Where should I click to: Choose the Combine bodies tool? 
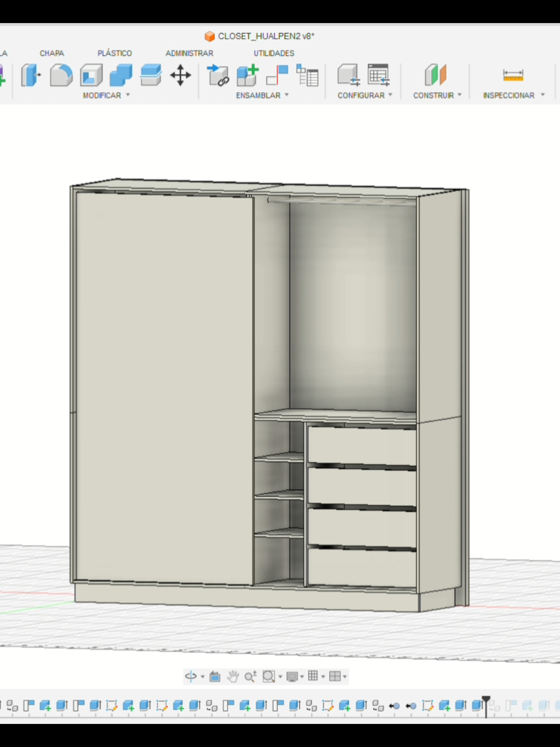point(121,75)
